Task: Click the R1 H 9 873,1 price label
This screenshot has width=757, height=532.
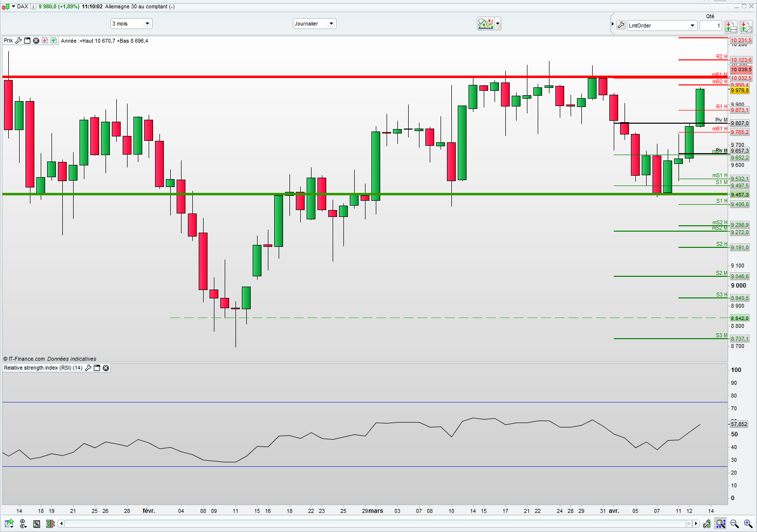Action: [x=740, y=110]
